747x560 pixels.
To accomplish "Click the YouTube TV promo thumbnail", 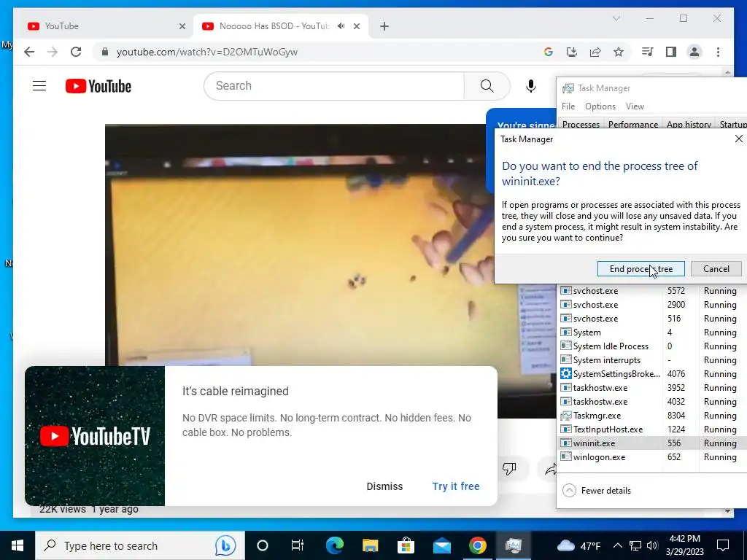I will tap(95, 436).
